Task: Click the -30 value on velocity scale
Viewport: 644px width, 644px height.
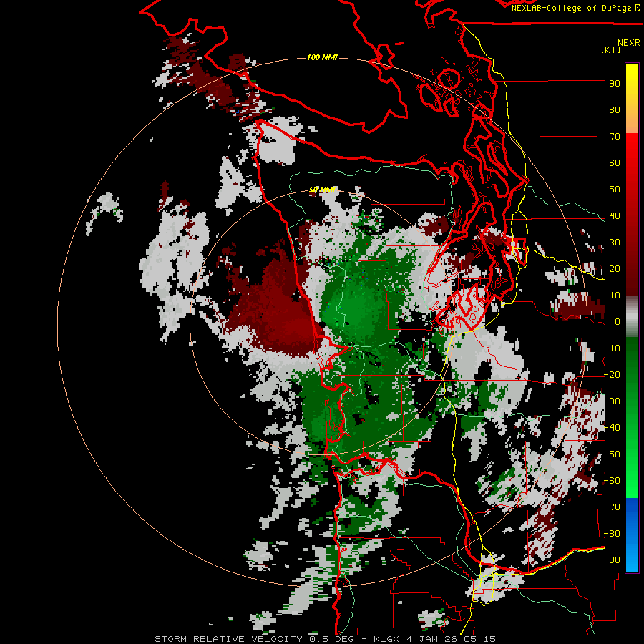Action: (x=612, y=401)
